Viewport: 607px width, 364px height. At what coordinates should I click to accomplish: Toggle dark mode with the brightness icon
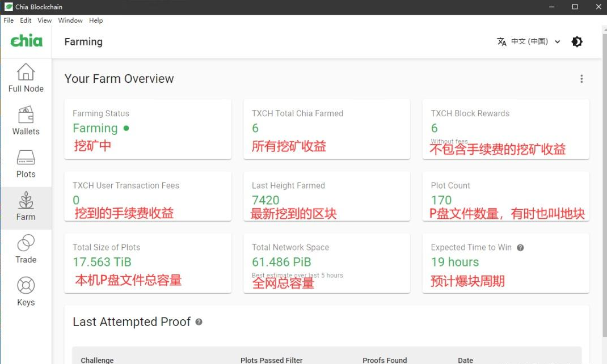(577, 41)
